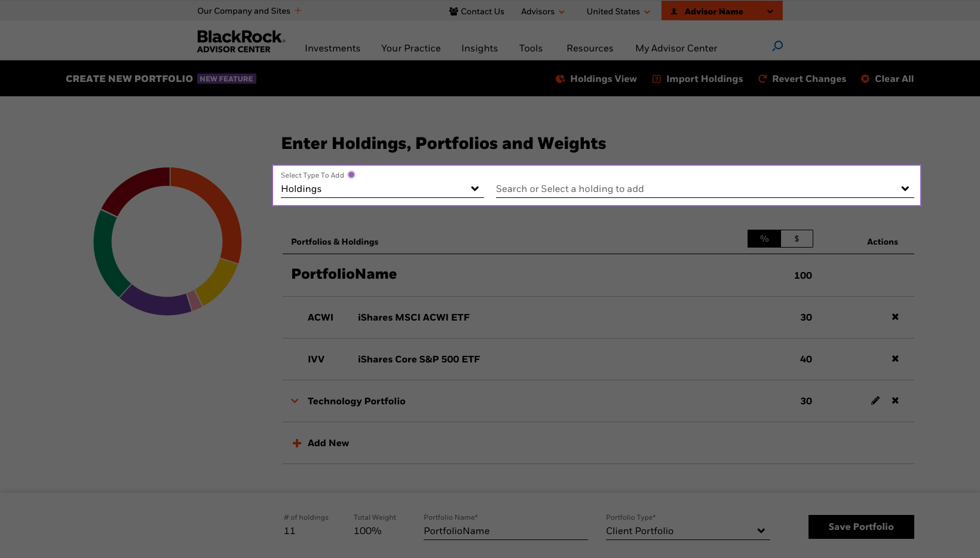The image size is (980, 558).
Task: Click the Clear All circle-x icon
Action: (865, 79)
